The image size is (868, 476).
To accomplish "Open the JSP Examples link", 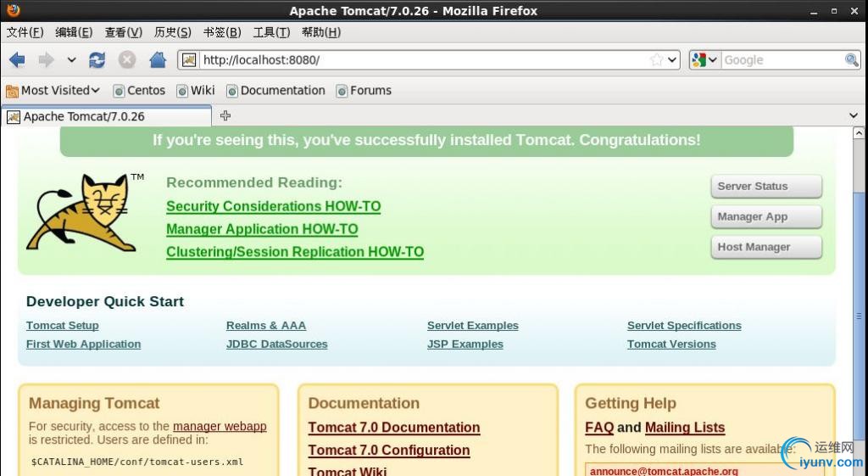I will pyautogui.click(x=465, y=344).
